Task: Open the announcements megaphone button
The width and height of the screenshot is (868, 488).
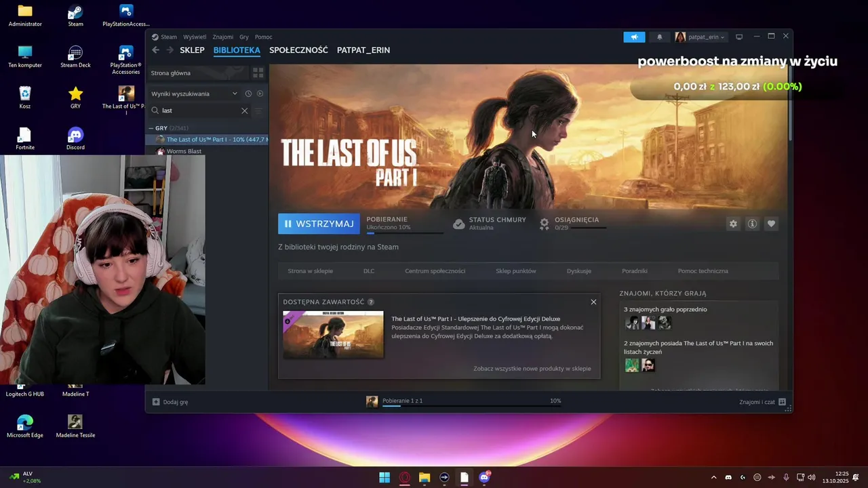Action: click(x=634, y=37)
